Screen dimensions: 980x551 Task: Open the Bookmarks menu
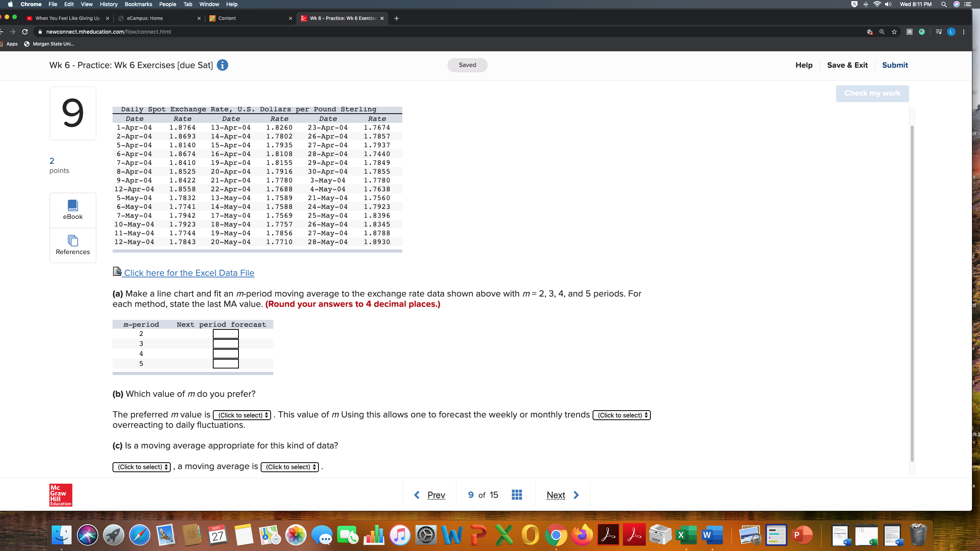[x=138, y=4]
